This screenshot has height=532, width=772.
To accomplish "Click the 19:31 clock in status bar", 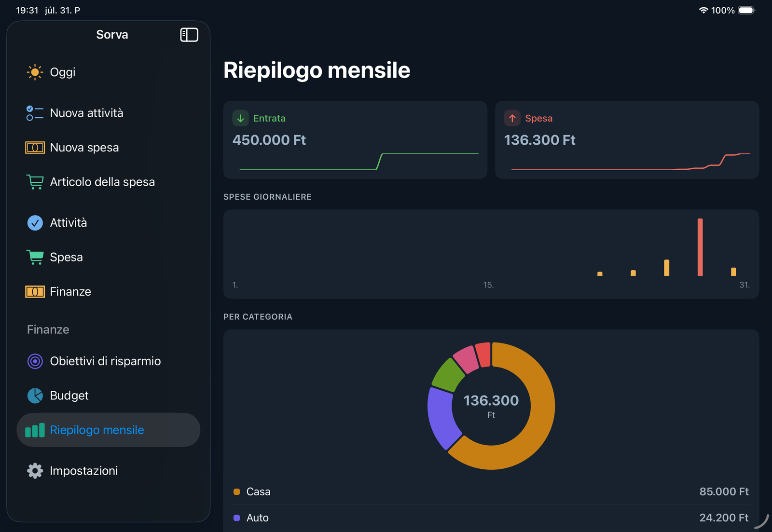I will click(27, 10).
